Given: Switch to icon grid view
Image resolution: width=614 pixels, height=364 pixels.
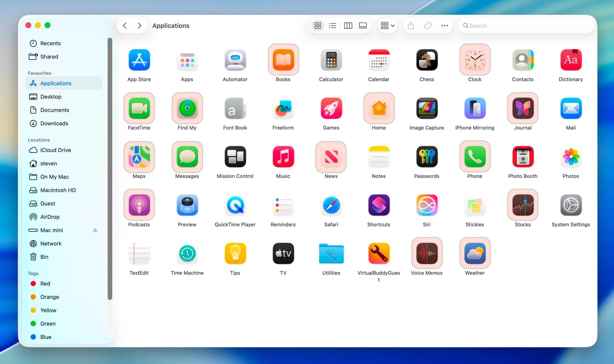Looking at the screenshot, I should [317, 26].
